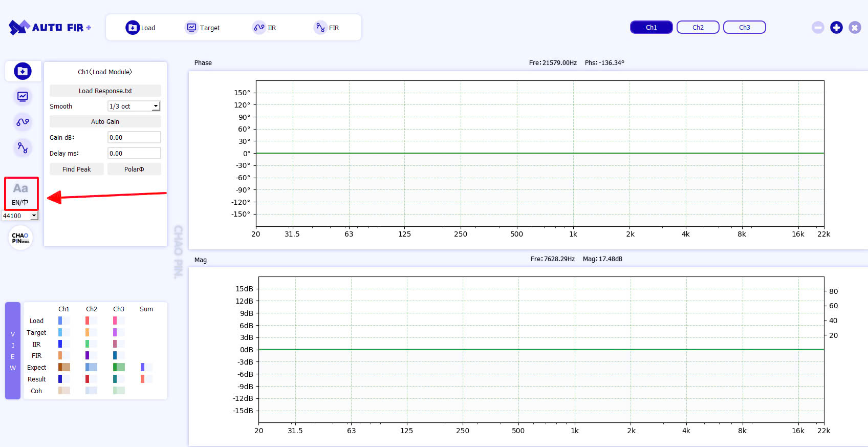This screenshot has height=447, width=868.
Task: Select the FIR sidebar icon
Action: pyautogui.click(x=23, y=147)
